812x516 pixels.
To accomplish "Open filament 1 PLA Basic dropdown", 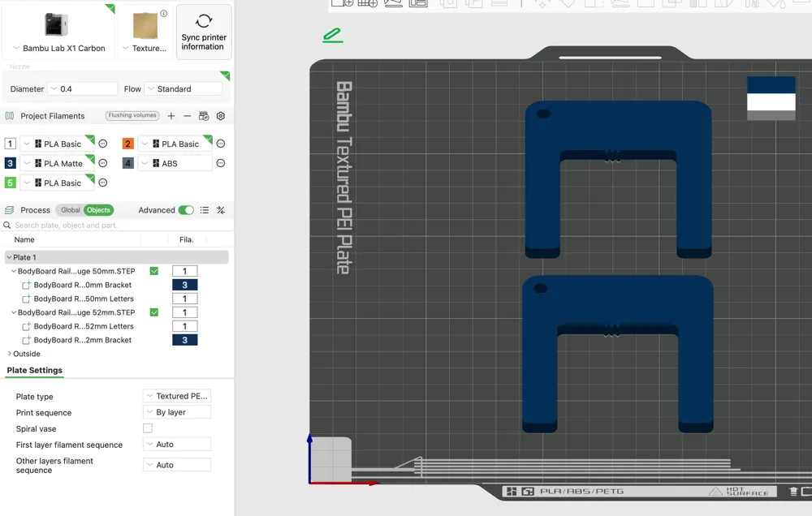I will click(x=57, y=144).
